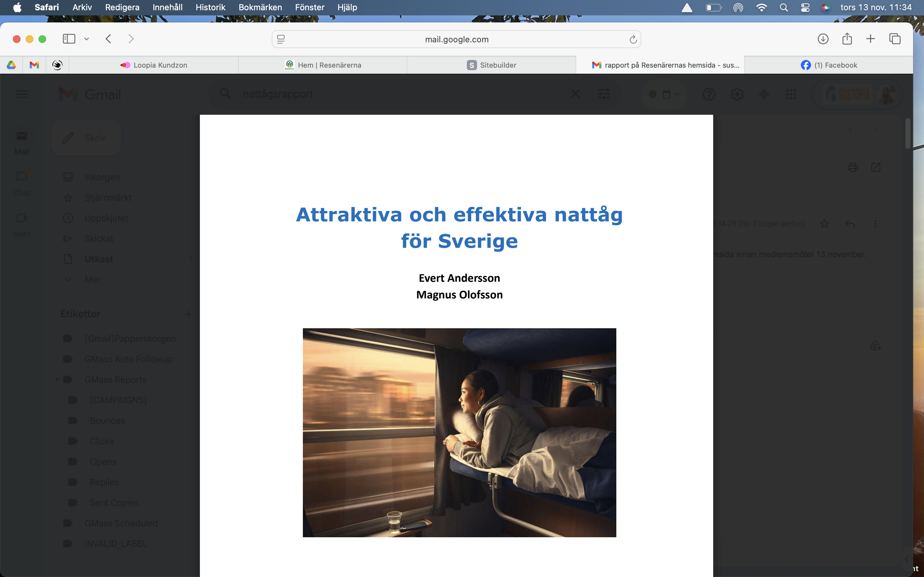
Task: Open the Sitebuilder bookmark
Action: (492, 65)
